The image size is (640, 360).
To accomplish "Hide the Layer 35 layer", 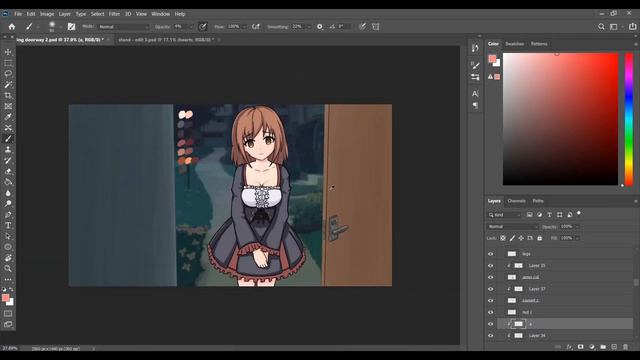I will coord(491,266).
